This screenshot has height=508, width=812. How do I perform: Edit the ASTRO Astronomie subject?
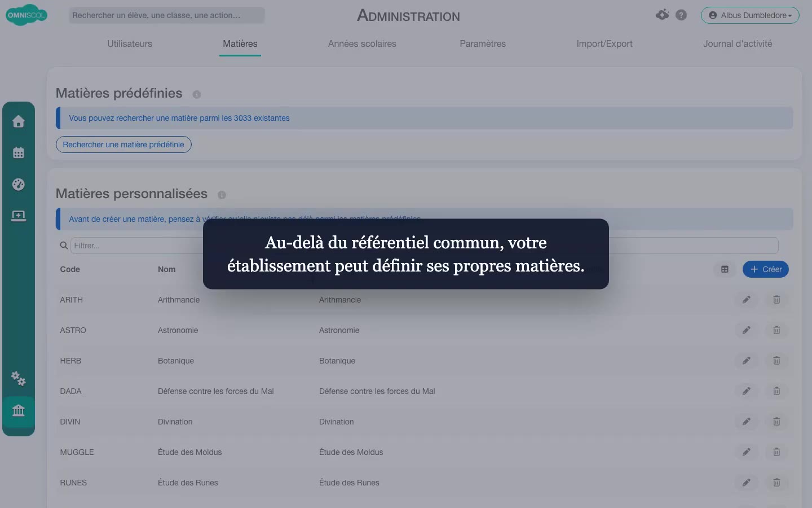pos(747,330)
